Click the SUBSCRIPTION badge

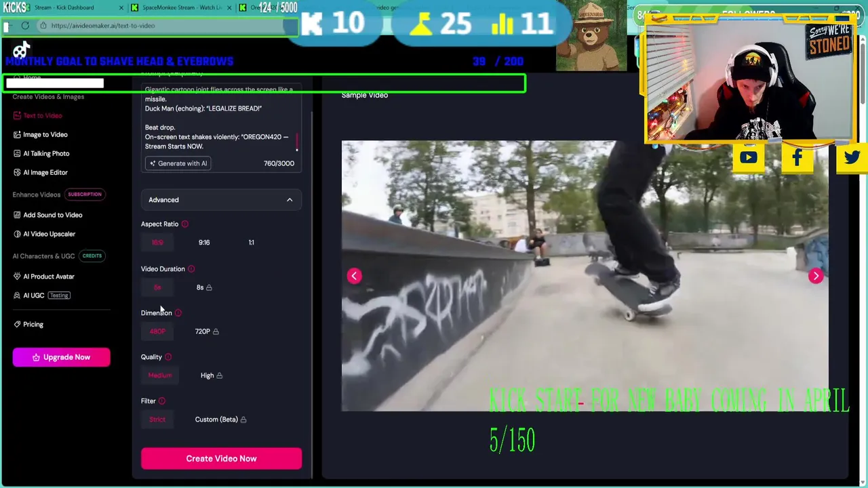85,195
